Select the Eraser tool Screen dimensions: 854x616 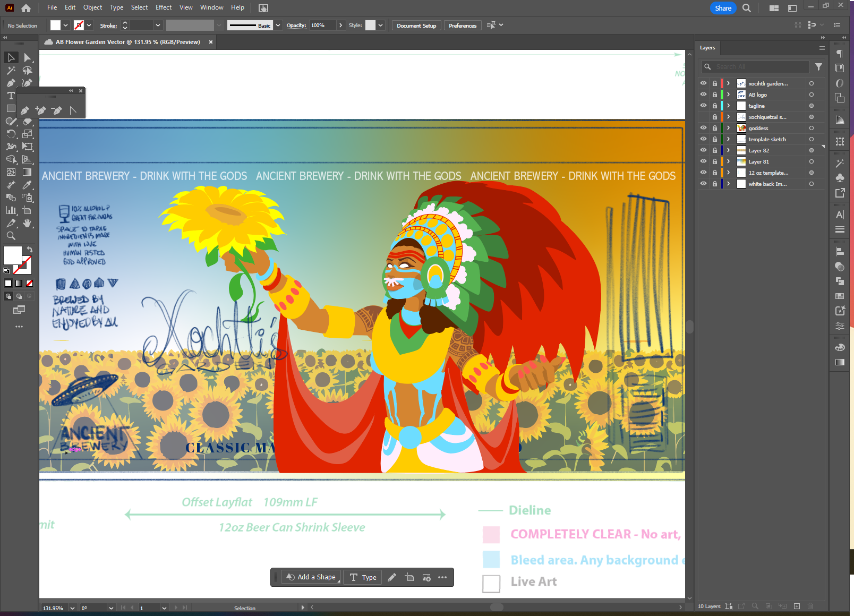pyautogui.click(x=28, y=121)
